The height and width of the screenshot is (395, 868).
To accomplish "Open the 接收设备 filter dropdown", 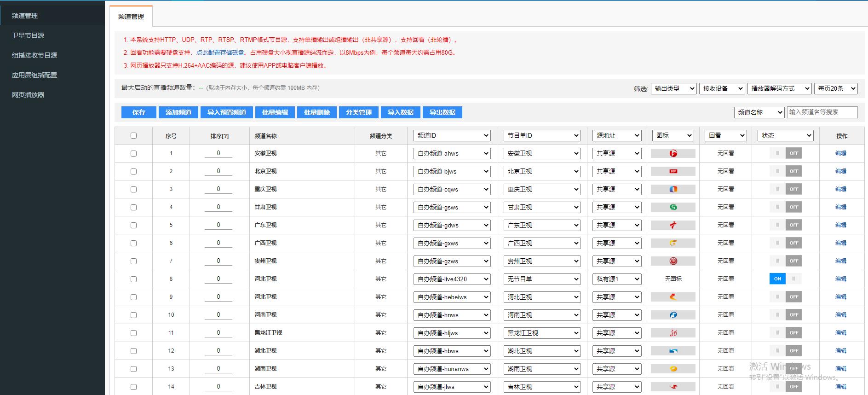I will [x=722, y=88].
